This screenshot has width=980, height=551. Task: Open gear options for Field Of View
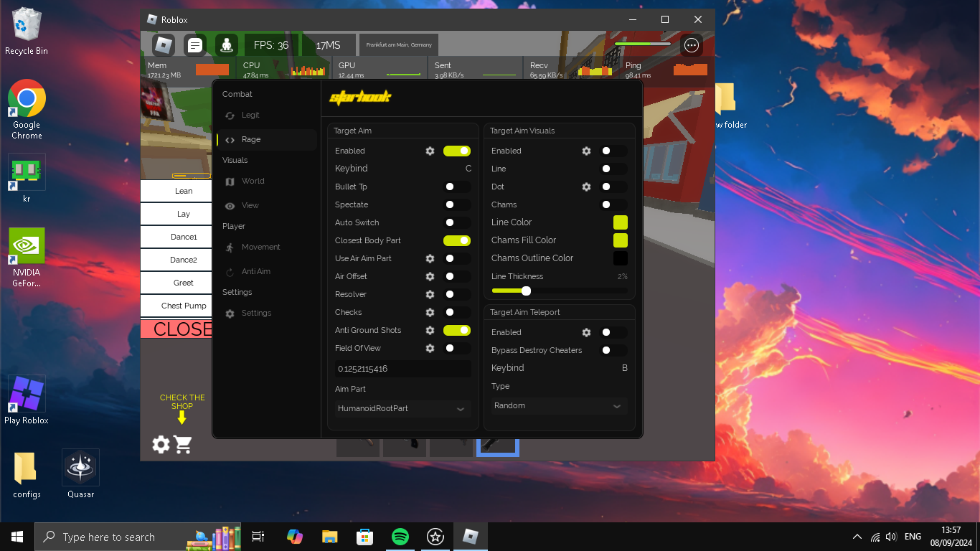click(x=430, y=348)
